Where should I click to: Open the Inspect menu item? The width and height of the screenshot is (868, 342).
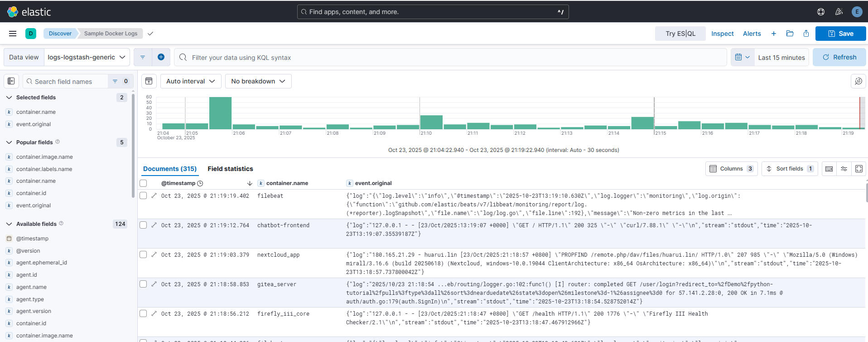coord(722,34)
